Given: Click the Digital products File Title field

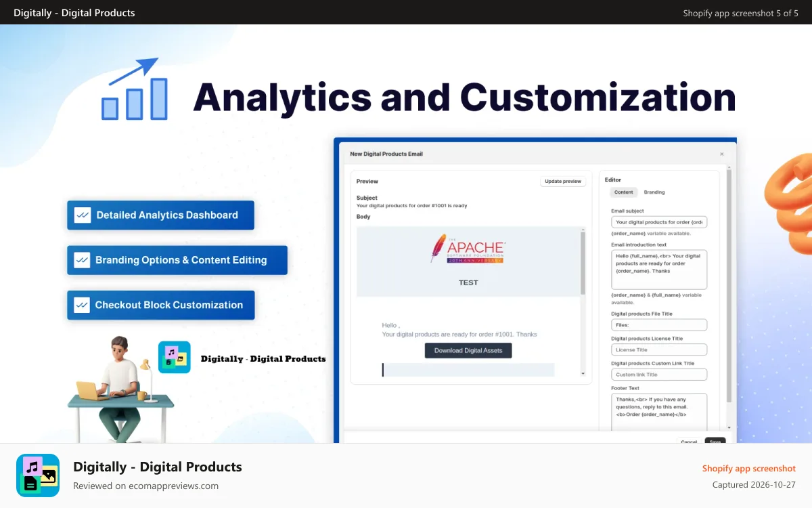Looking at the screenshot, I should pos(659,325).
